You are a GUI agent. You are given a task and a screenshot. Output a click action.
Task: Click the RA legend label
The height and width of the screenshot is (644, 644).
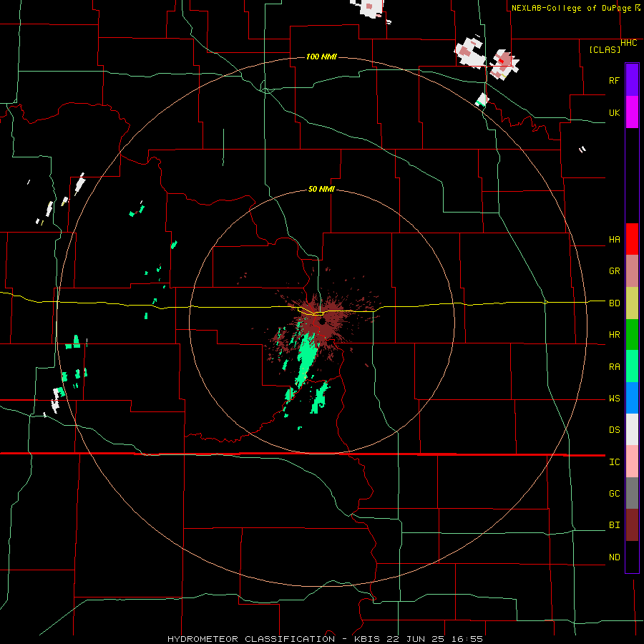point(614,367)
